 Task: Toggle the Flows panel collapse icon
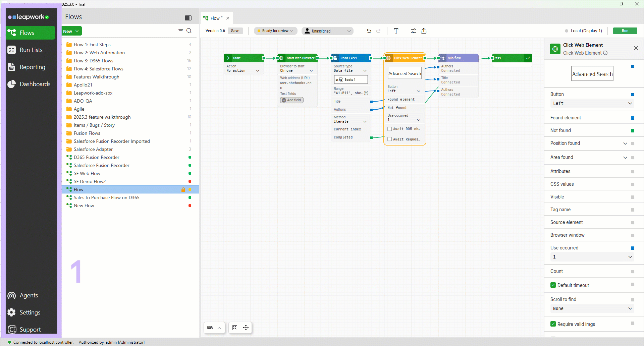tap(188, 18)
